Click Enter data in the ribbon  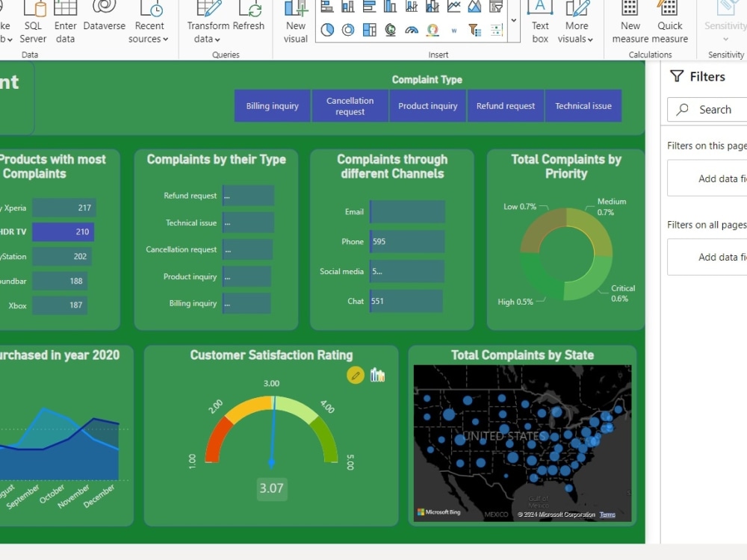click(65, 21)
